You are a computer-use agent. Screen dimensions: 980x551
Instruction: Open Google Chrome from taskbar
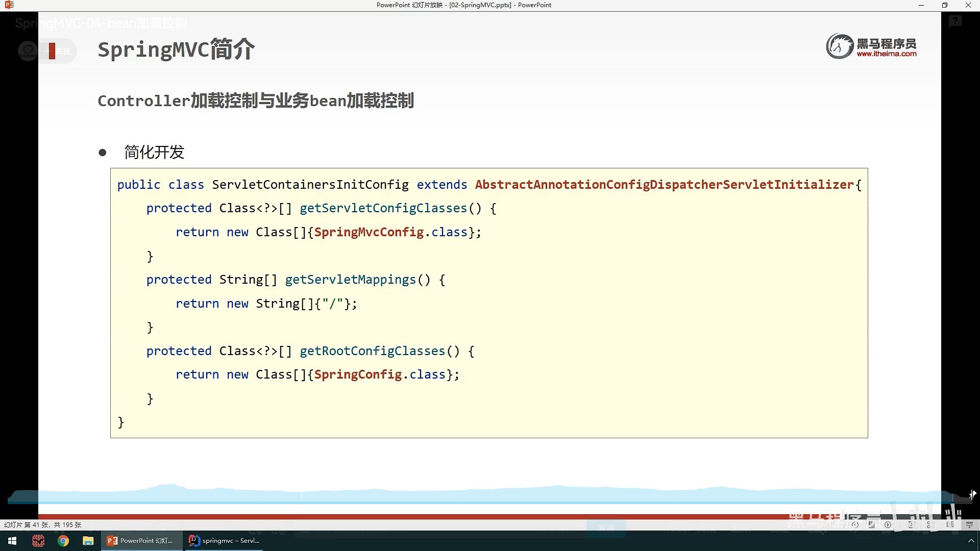click(63, 541)
